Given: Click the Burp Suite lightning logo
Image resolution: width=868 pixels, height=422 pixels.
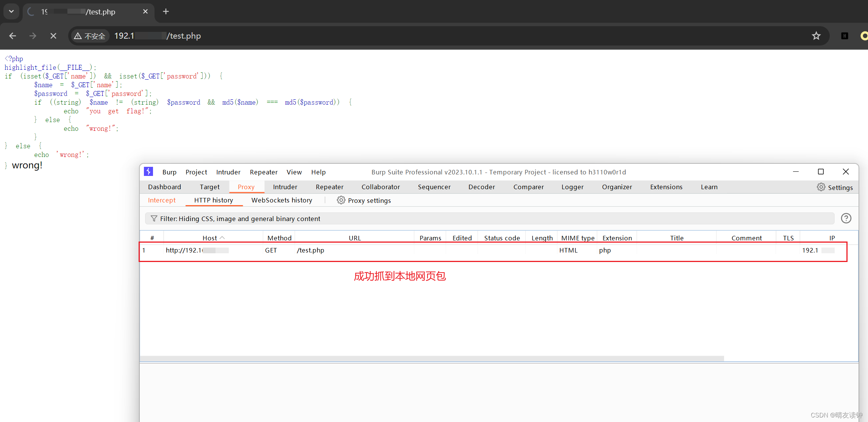Looking at the screenshot, I should point(148,172).
